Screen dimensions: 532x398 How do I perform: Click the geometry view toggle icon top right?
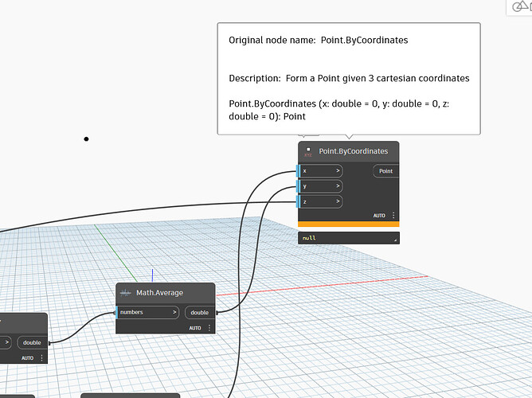coord(522,6)
